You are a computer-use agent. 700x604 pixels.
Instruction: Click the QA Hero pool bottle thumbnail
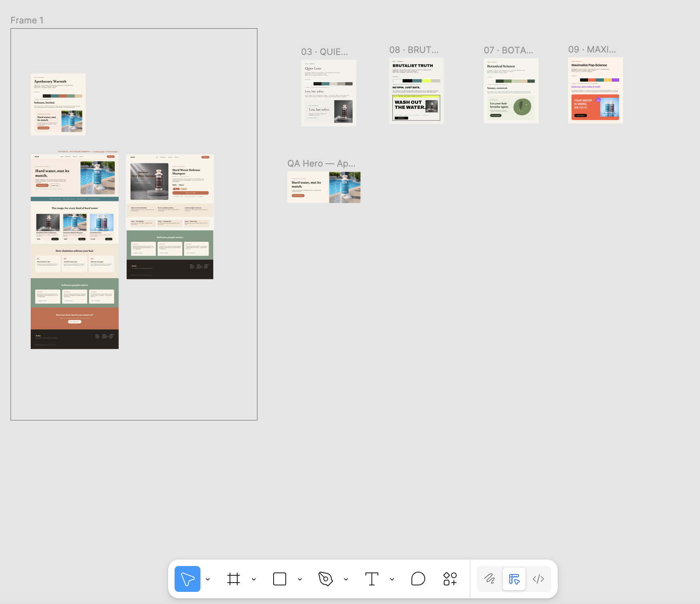[x=345, y=187]
